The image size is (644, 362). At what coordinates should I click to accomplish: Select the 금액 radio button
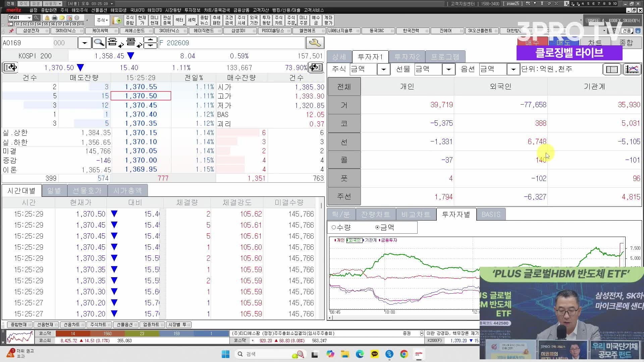[x=377, y=227]
